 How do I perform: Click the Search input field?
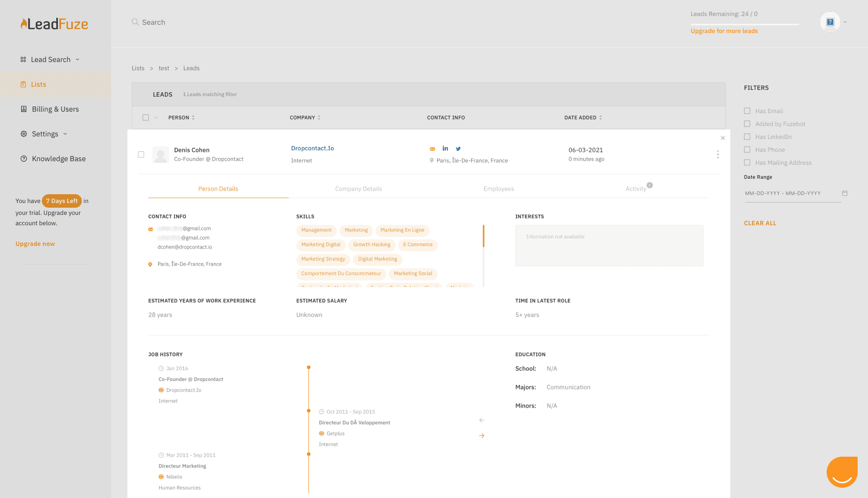(153, 22)
